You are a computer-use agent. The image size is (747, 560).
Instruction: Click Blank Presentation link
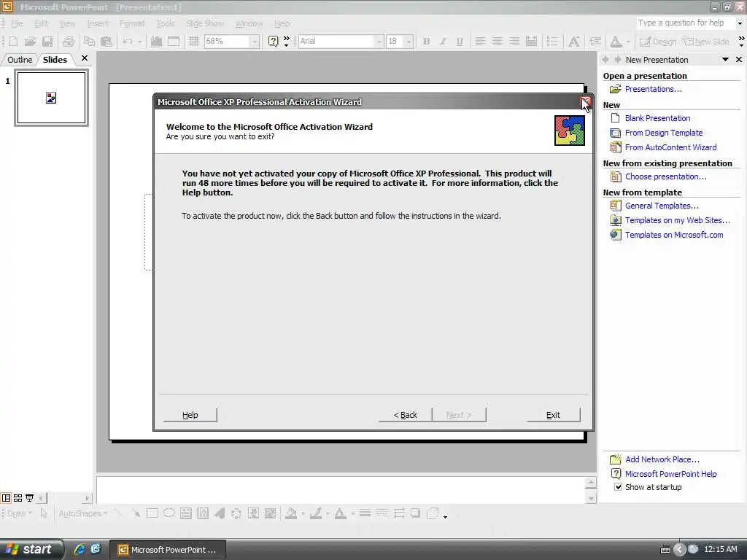tap(657, 118)
